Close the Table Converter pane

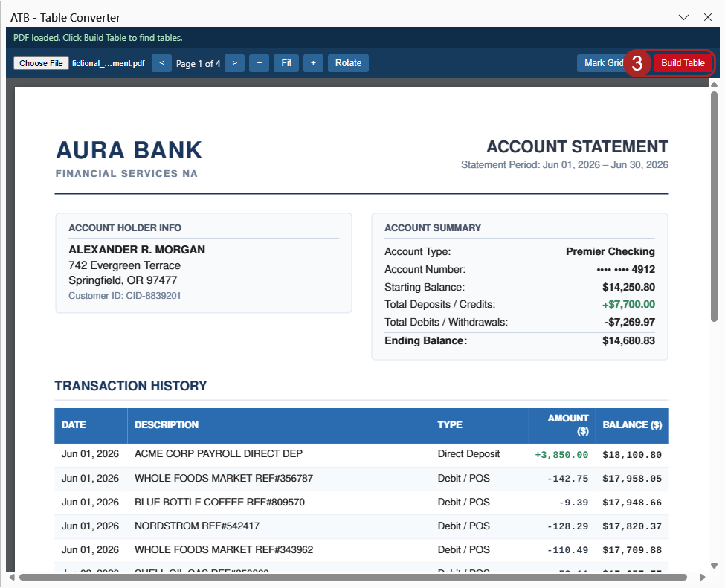(707, 18)
